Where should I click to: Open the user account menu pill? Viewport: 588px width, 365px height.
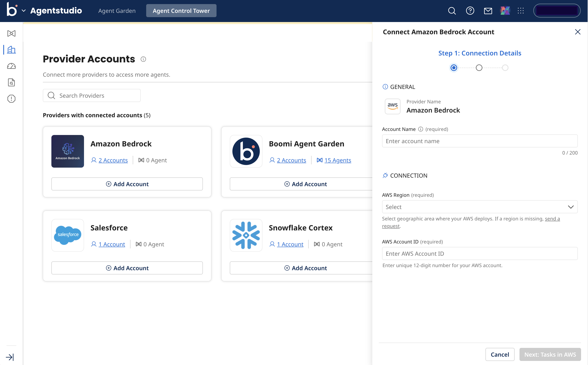pos(557,11)
